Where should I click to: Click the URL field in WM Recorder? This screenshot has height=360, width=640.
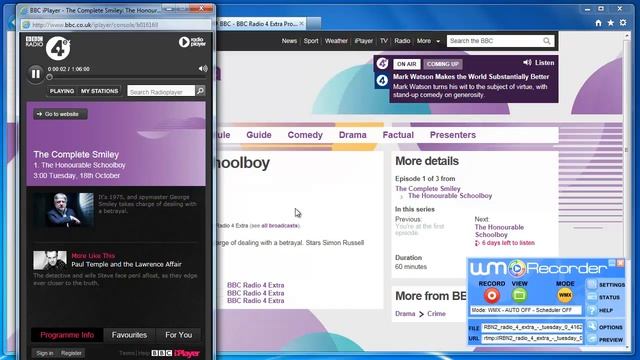[532, 338]
